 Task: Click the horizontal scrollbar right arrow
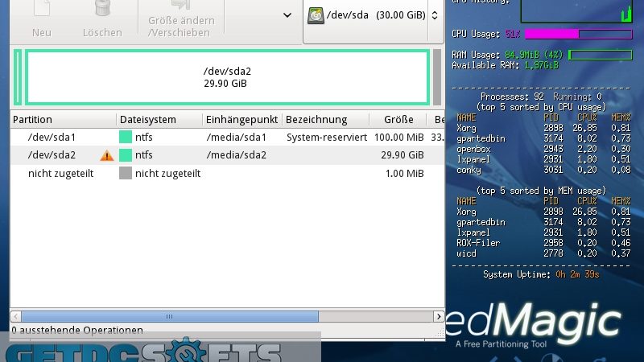point(439,316)
